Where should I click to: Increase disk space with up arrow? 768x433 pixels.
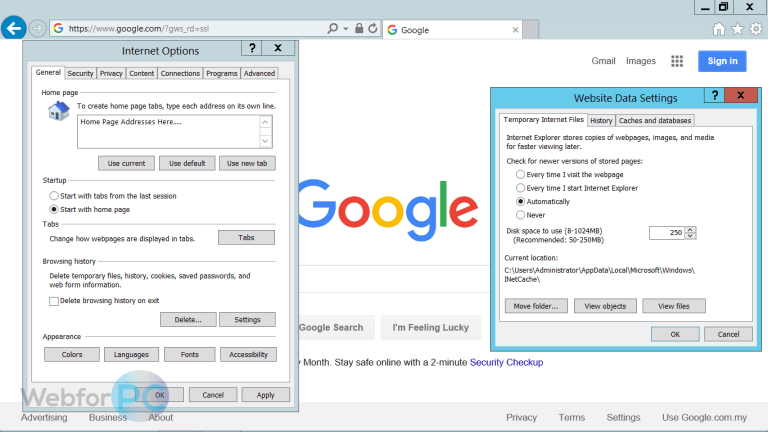690,229
